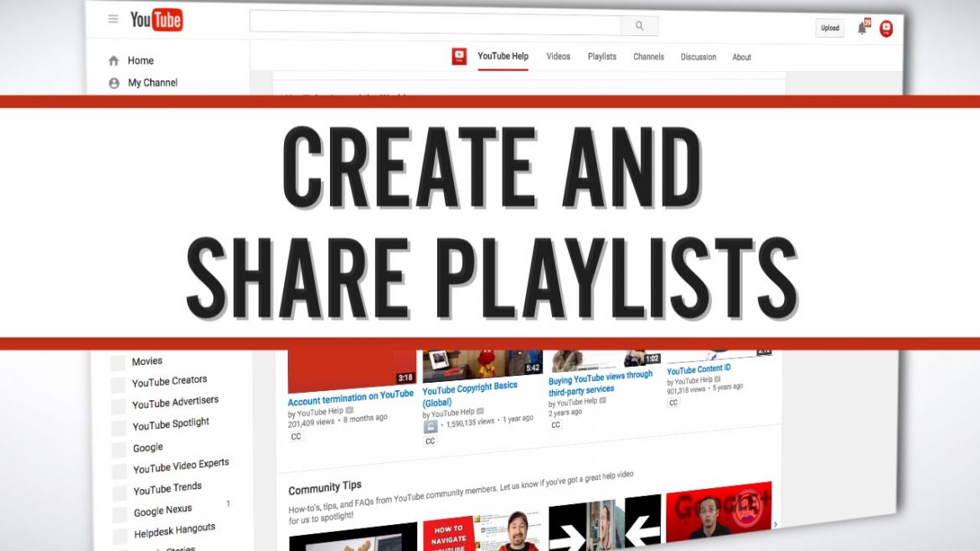Click the YouTube Creators channel icon
980x551 pixels.
[117, 384]
